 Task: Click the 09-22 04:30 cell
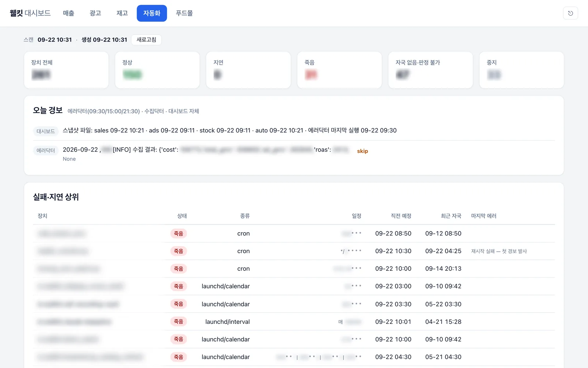(x=393, y=357)
